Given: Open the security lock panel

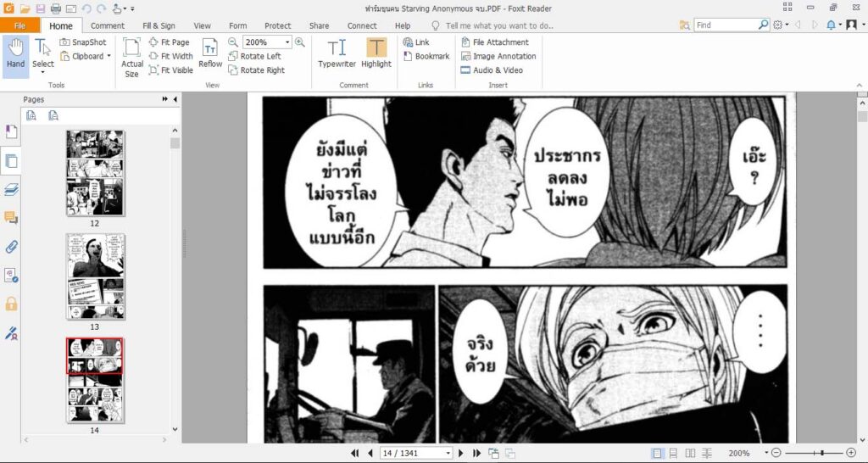Looking at the screenshot, I should (11, 304).
